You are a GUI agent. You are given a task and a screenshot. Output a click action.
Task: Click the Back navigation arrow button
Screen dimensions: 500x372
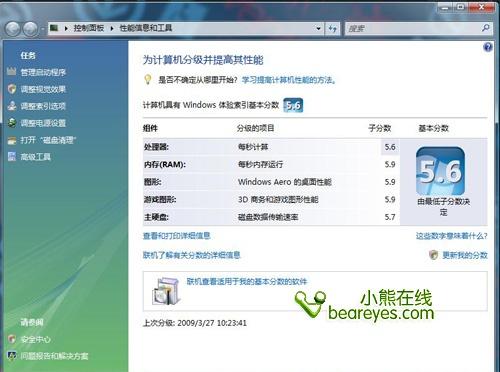coord(13,29)
